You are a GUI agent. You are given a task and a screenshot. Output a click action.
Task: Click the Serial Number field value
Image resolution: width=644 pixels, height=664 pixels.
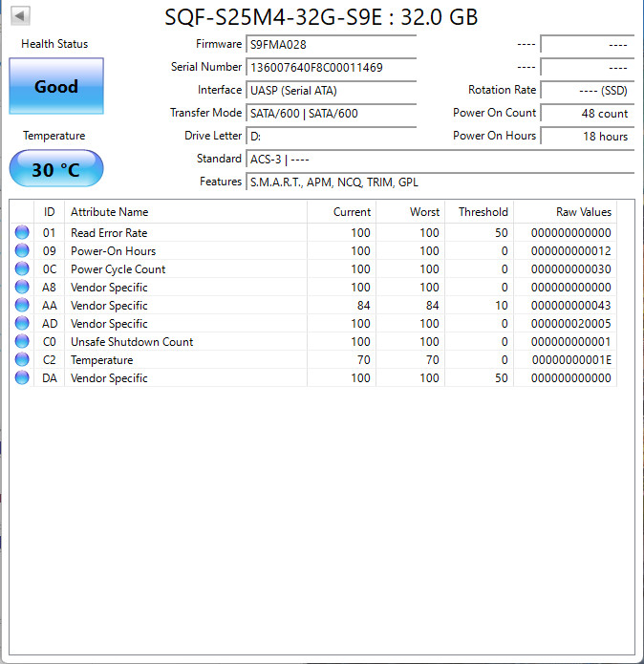pyautogui.click(x=332, y=67)
